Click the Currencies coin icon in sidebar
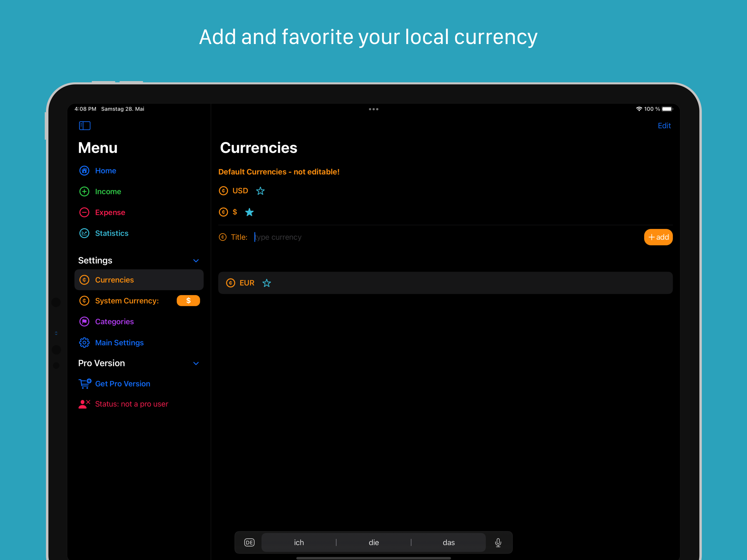 (x=84, y=280)
